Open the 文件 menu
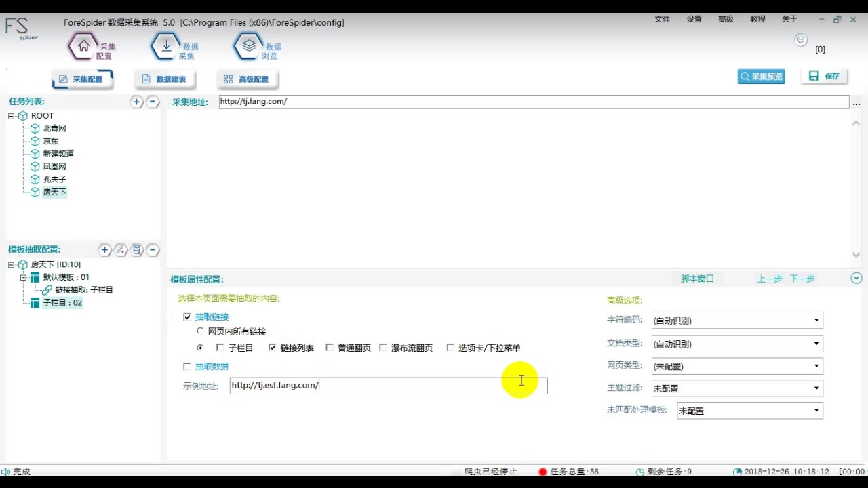Image resolution: width=868 pixels, height=488 pixels. (663, 19)
